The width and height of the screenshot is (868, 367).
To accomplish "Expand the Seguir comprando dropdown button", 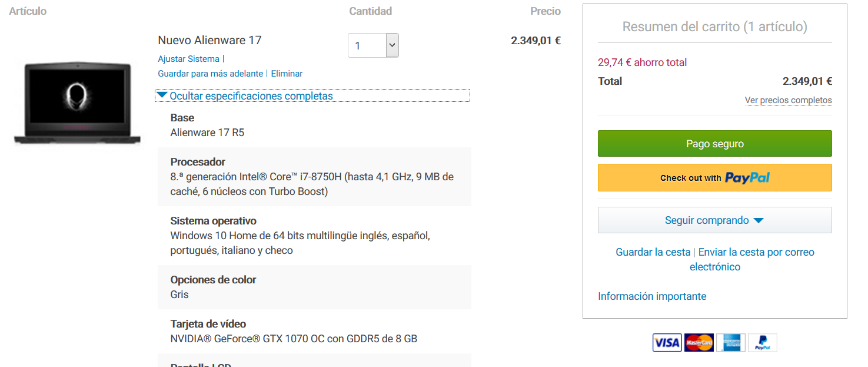I will pyautogui.click(x=714, y=220).
